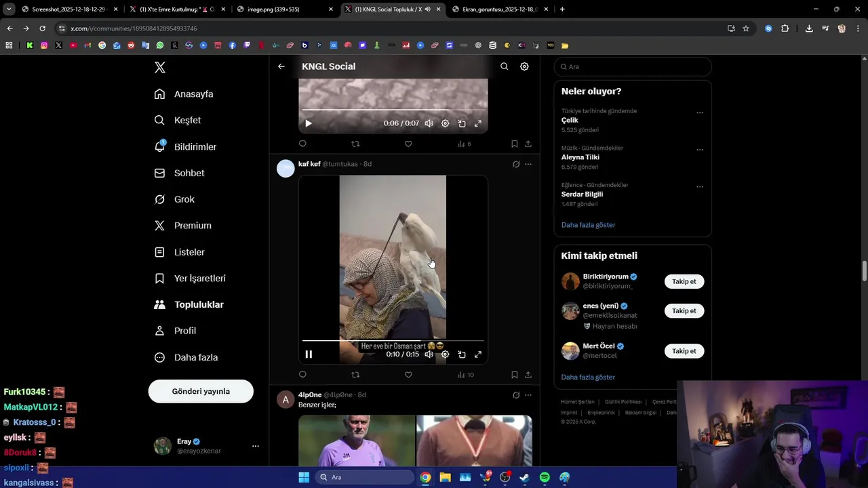Seek the top video progress bar
The width and height of the screenshot is (868, 488).
pos(393,110)
